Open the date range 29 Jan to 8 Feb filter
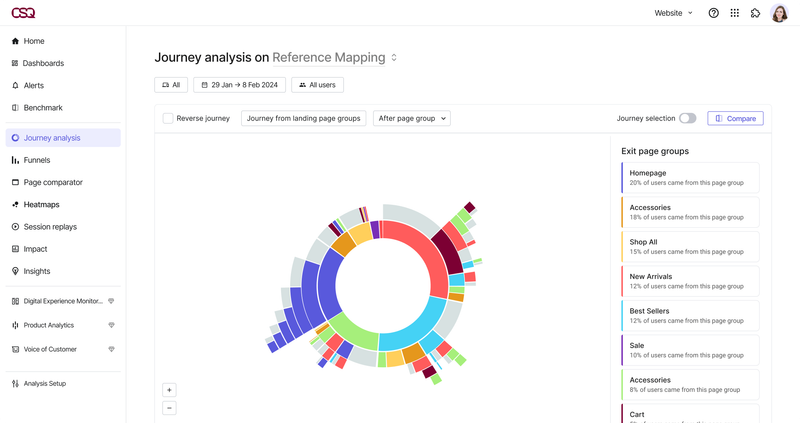This screenshot has width=800, height=423. (239, 85)
